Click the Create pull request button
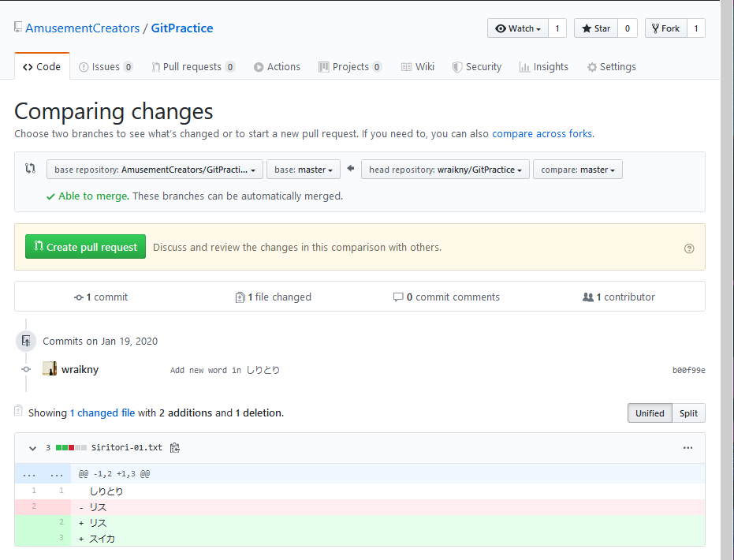This screenshot has height=560, width=734. [x=85, y=247]
